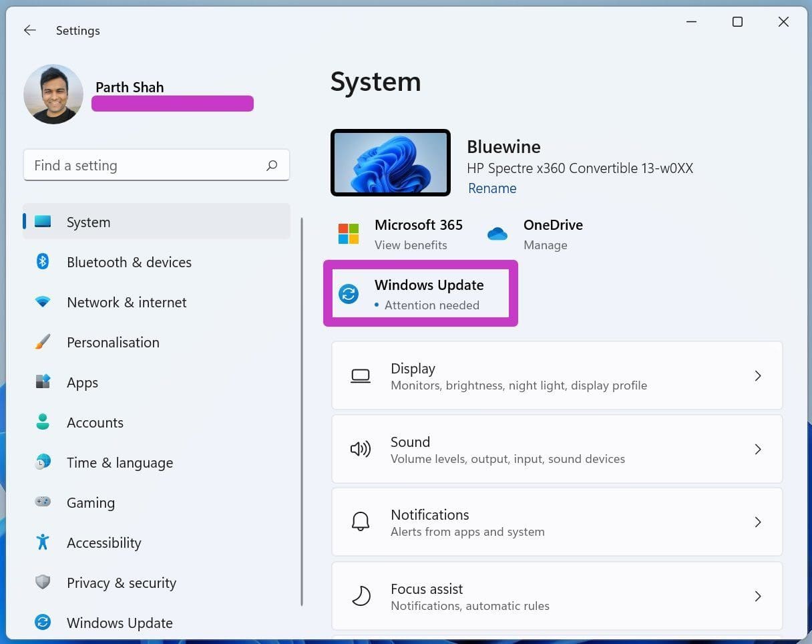Click Microsoft 365 View benefits
Image resolution: width=812 pixels, height=644 pixels.
(x=400, y=234)
